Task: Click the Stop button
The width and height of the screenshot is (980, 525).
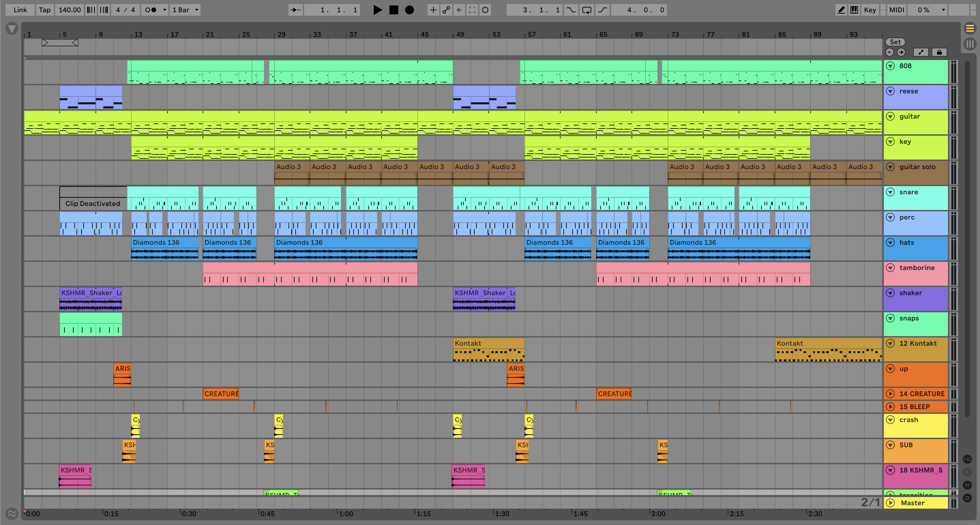Action: point(394,10)
